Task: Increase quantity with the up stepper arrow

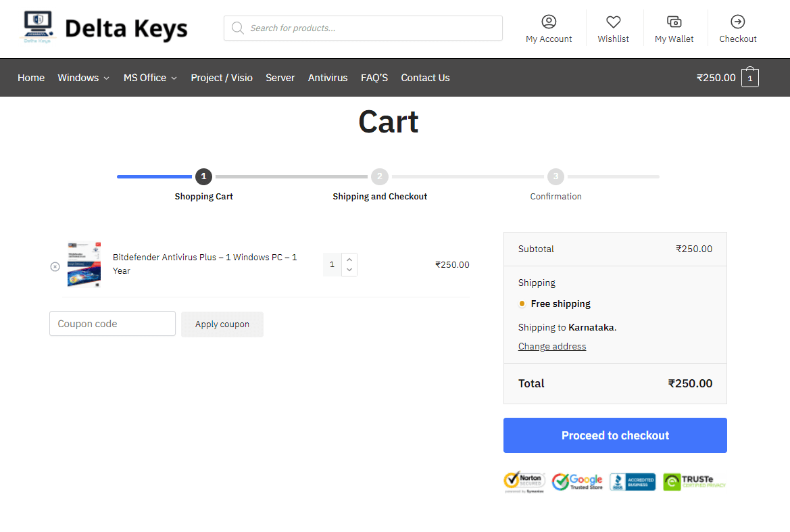Action: [x=349, y=259]
